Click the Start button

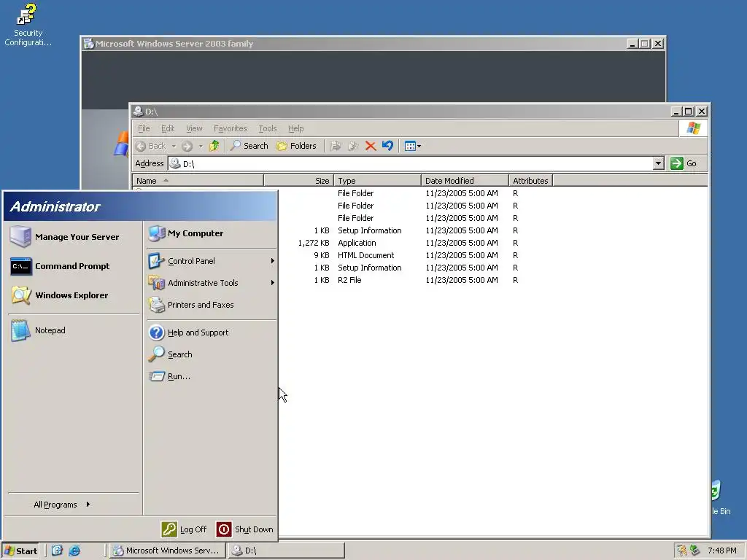click(x=20, y=551)
